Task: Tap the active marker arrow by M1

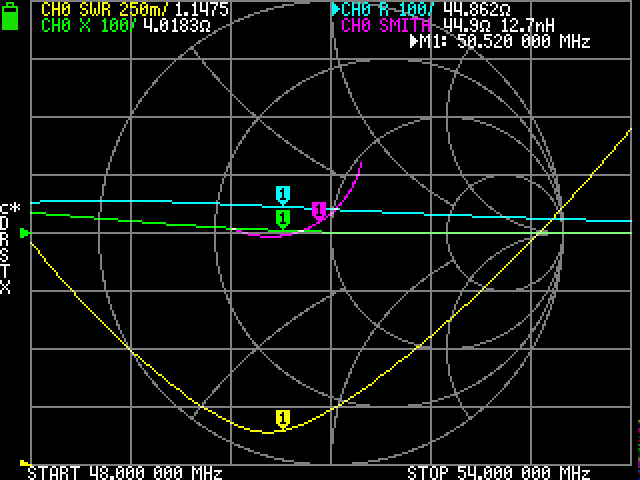Action: (414, 42)
